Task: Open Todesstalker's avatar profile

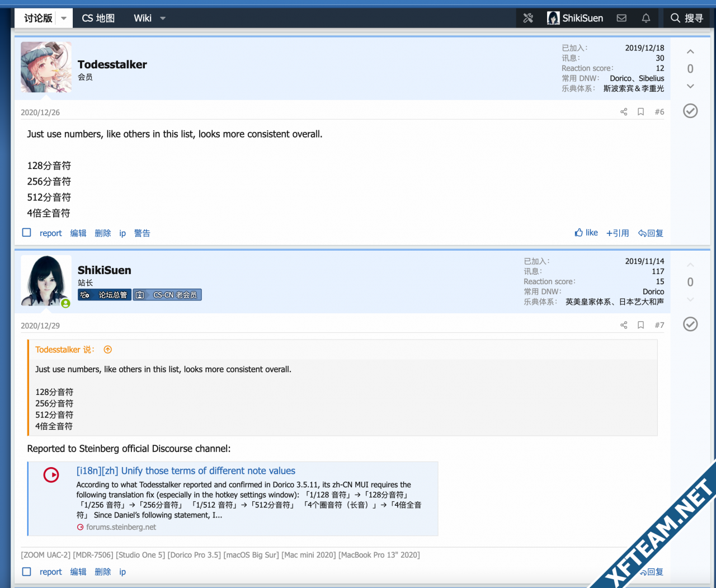Action: click(x=46, y=67)
